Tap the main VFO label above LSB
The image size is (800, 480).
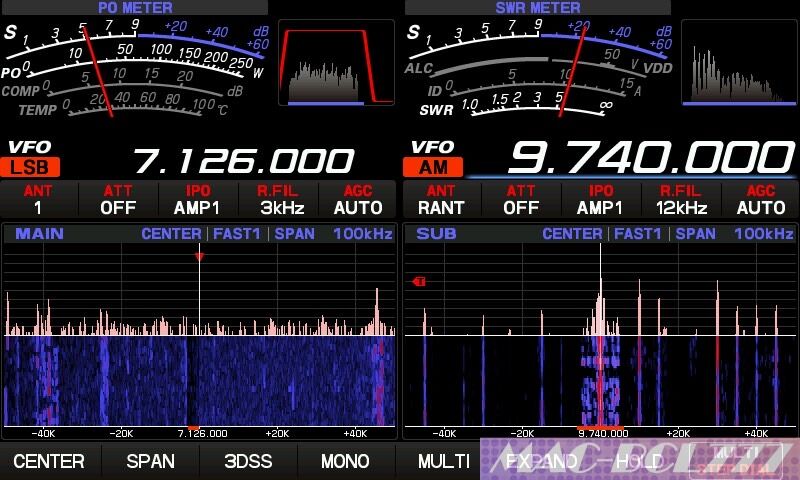coord(30,147)
